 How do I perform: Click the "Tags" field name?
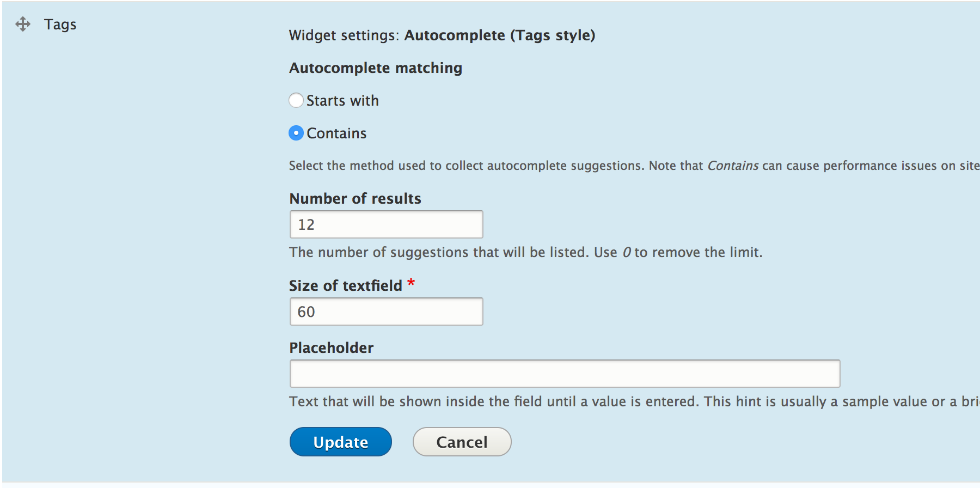pyautogui.click(x=60, y=25)
